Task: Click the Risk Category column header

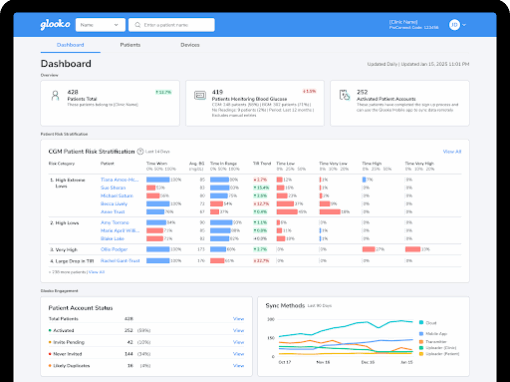Action: click(62, 163)
